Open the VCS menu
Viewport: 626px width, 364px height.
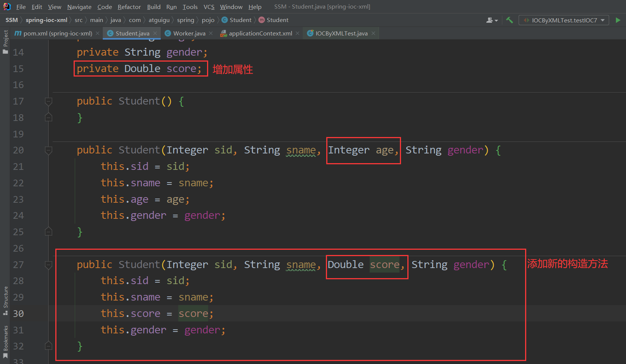point(209,7)
